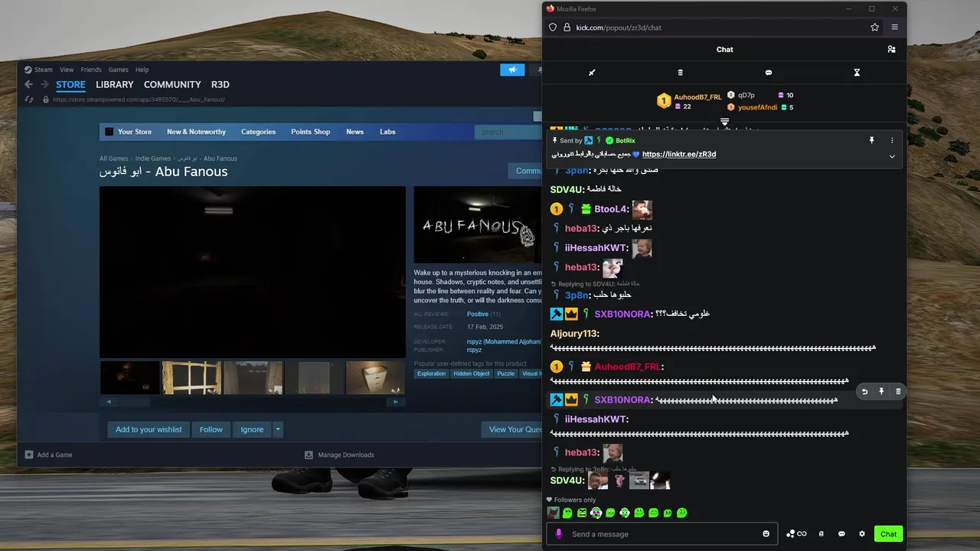The height and width of the screenshot is (551, 980).
Task: Switch to the LIBRARY tab in Steam
Action: coord(115,84)
